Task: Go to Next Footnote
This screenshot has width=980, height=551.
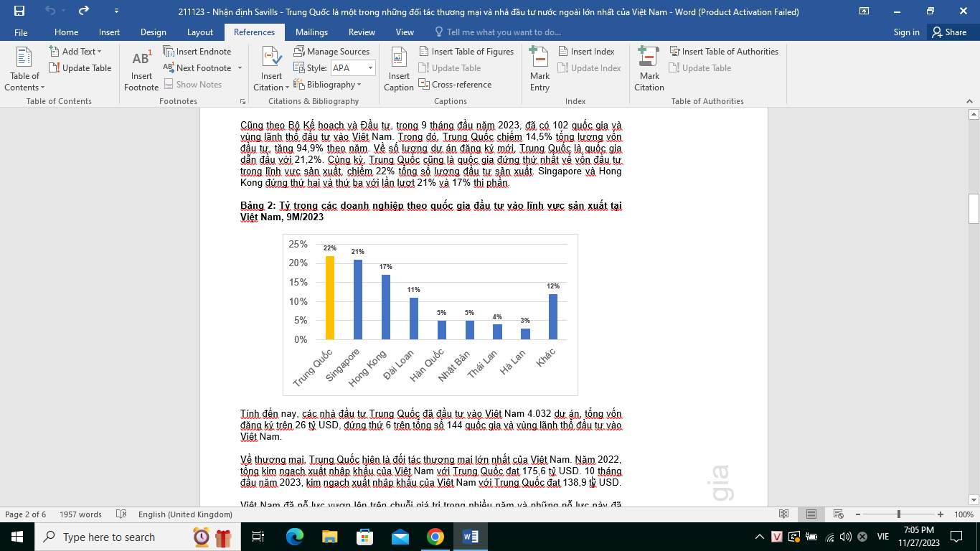Action: coord(197,68)
